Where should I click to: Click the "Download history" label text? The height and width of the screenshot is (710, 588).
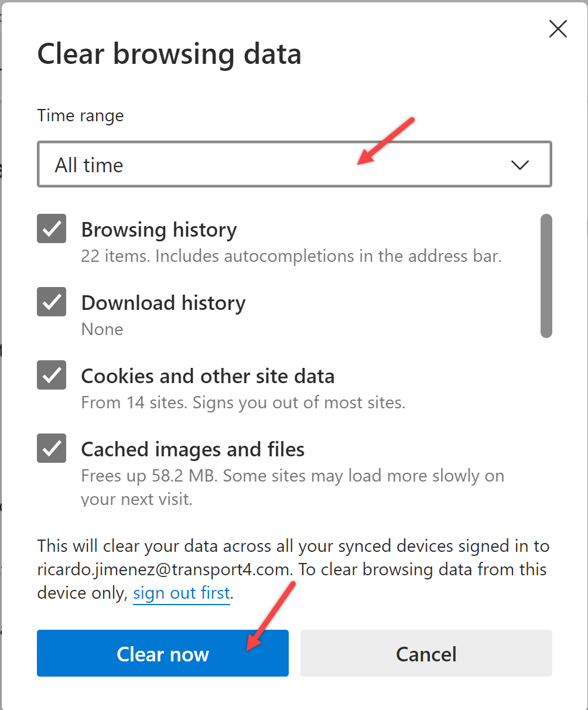(x=163, y=303)
